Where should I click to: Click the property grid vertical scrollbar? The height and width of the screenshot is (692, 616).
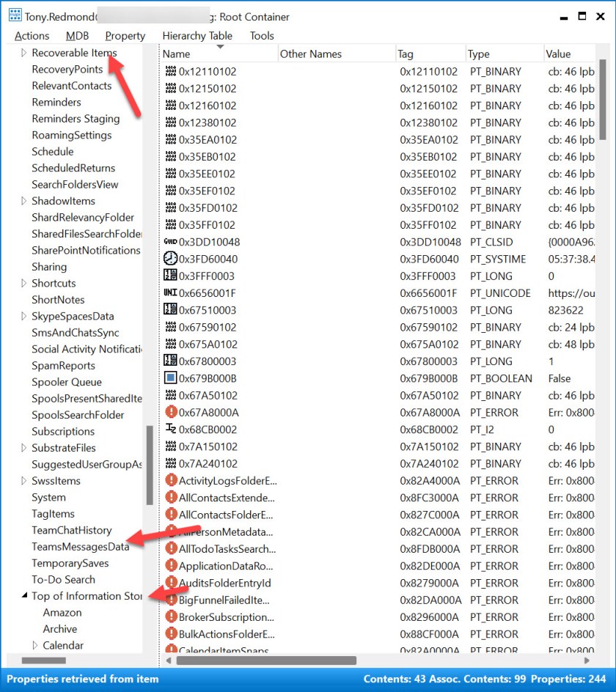[x=602, y=100]
